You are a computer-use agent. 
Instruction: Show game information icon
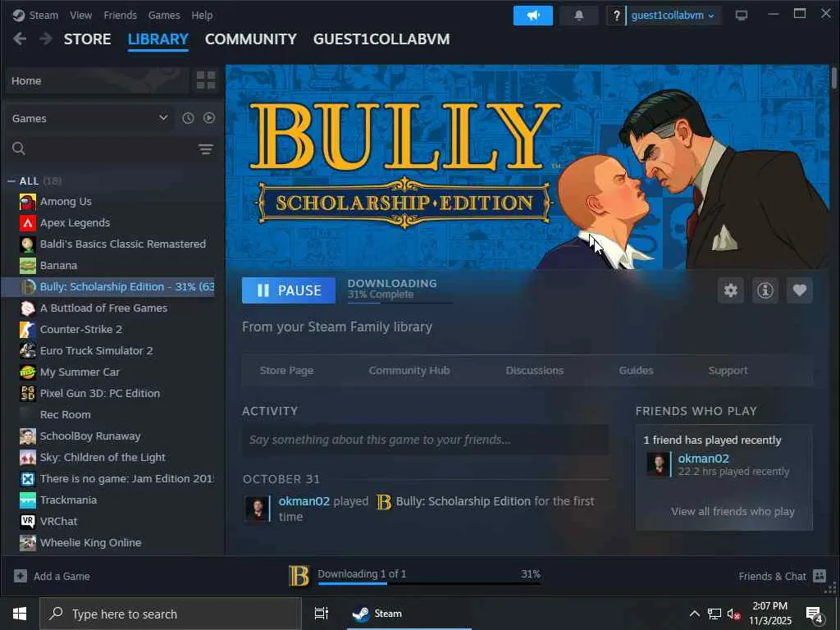[x=765, y=290]
